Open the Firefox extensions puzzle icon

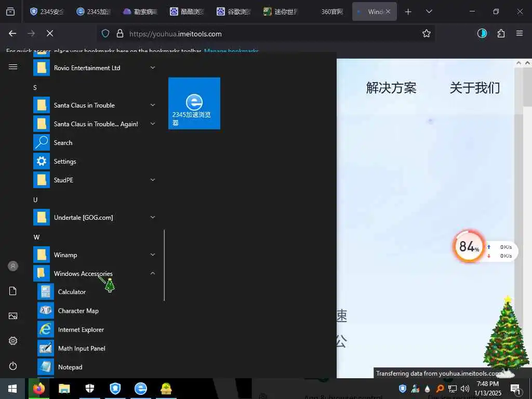501,34
